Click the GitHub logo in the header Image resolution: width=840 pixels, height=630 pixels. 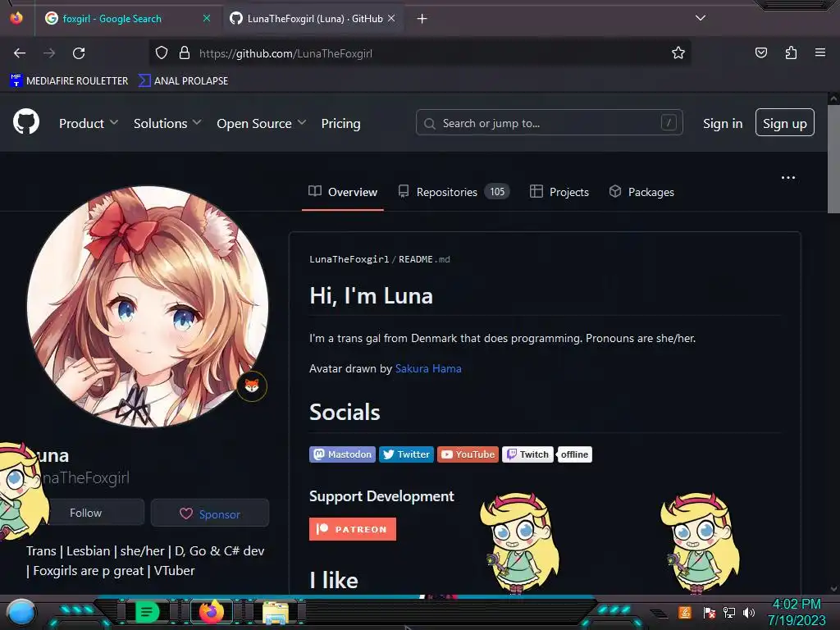[25, 122]
